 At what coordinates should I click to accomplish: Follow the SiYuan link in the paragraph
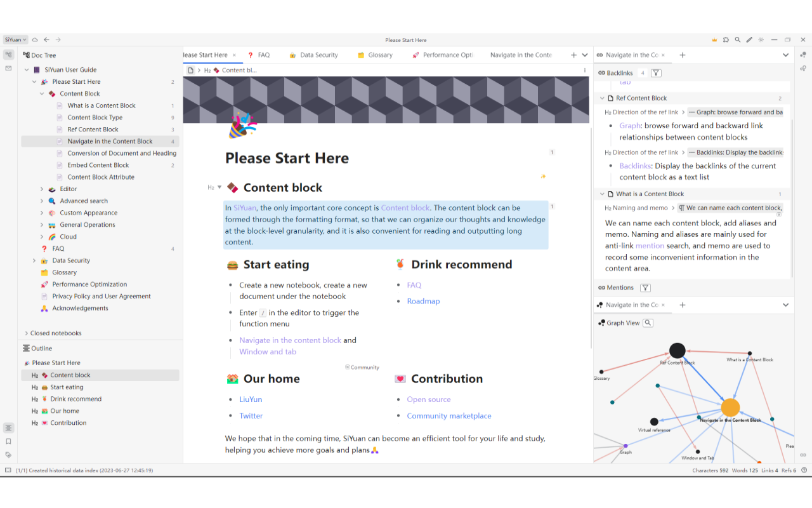(x=244, y=208)
